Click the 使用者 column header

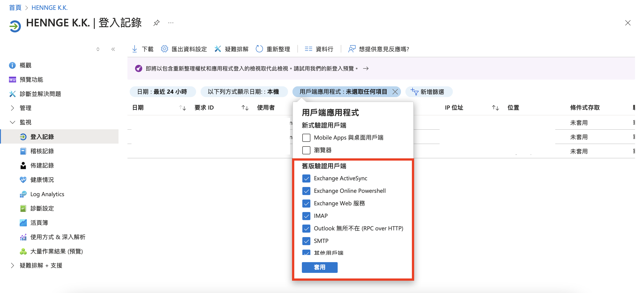(266, 108)
